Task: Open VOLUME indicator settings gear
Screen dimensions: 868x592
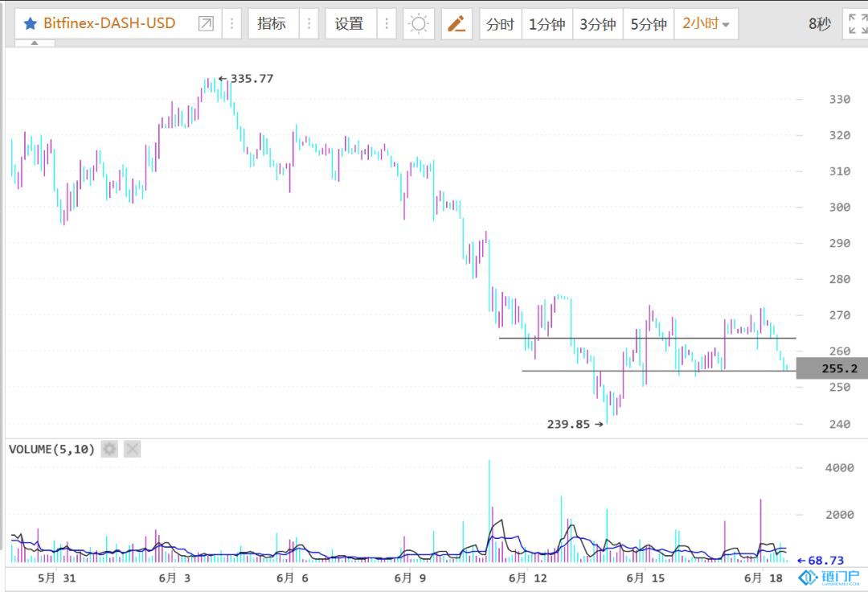Action: coord(110,449)
